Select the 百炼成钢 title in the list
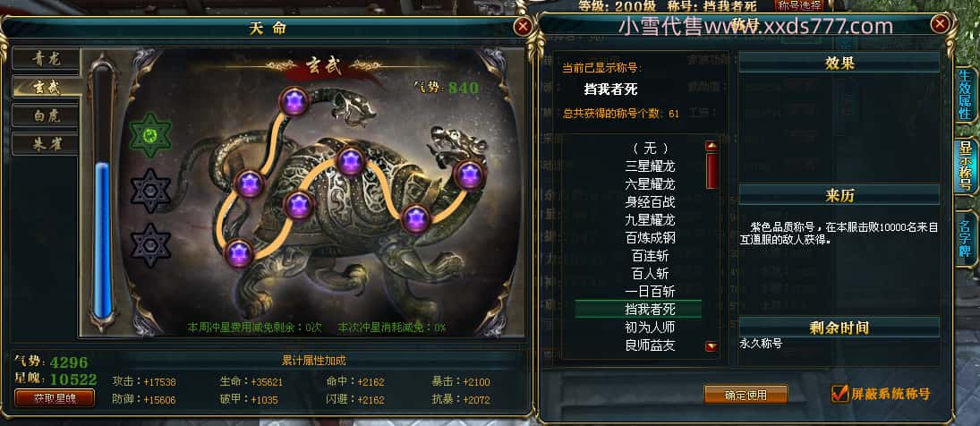 coord(650,238)
